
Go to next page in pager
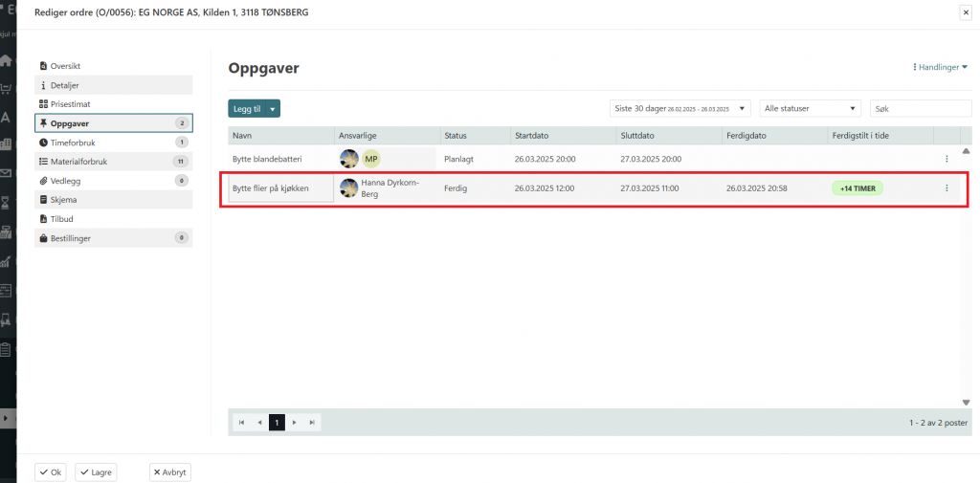[x=295, y=422]
